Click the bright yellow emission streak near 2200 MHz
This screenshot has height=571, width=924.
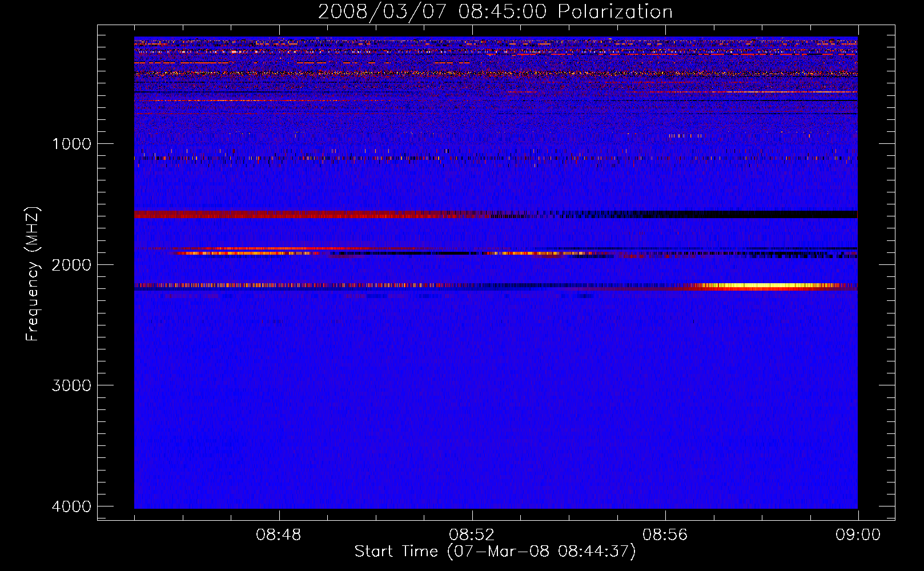point(765,285)
